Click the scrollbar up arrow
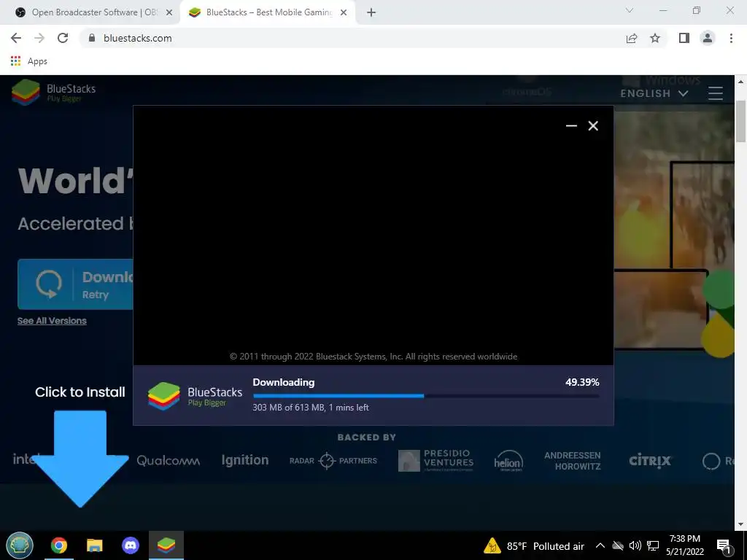Image resolution: width=747 pixels, height=560 pixels. tap(740, 82)
